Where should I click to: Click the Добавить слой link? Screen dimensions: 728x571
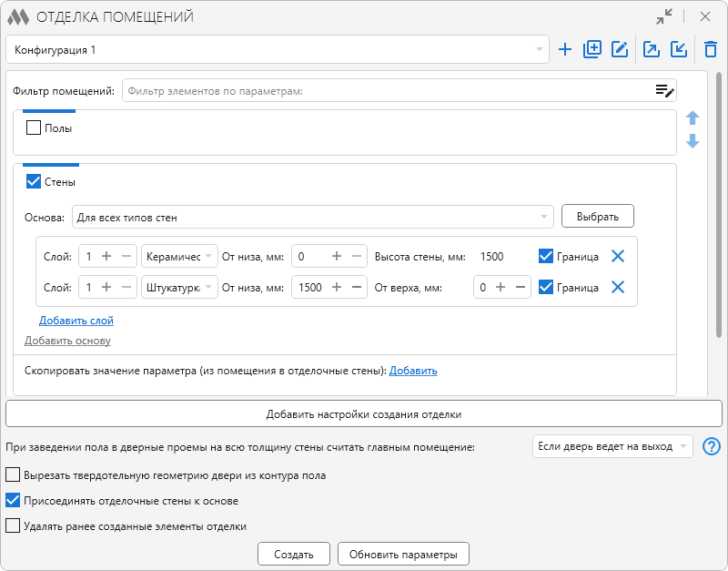pyautogui.click(x=76, y=321)
